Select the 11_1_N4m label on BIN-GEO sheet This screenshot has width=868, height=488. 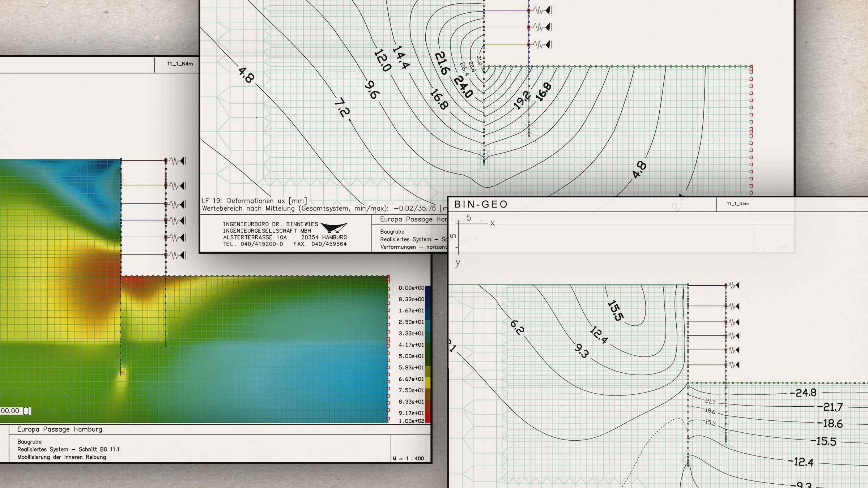[738, 204]
